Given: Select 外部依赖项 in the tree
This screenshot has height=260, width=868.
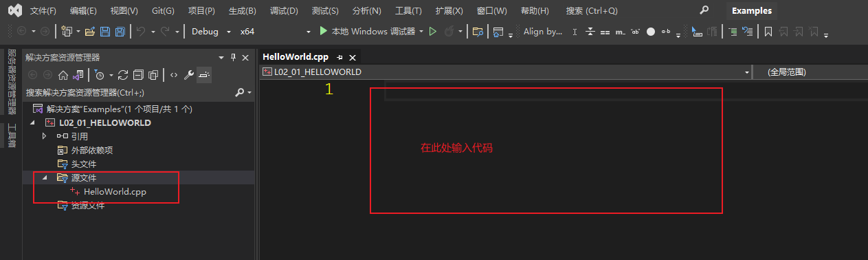Looking at the screenshot, I should [92, 150].
